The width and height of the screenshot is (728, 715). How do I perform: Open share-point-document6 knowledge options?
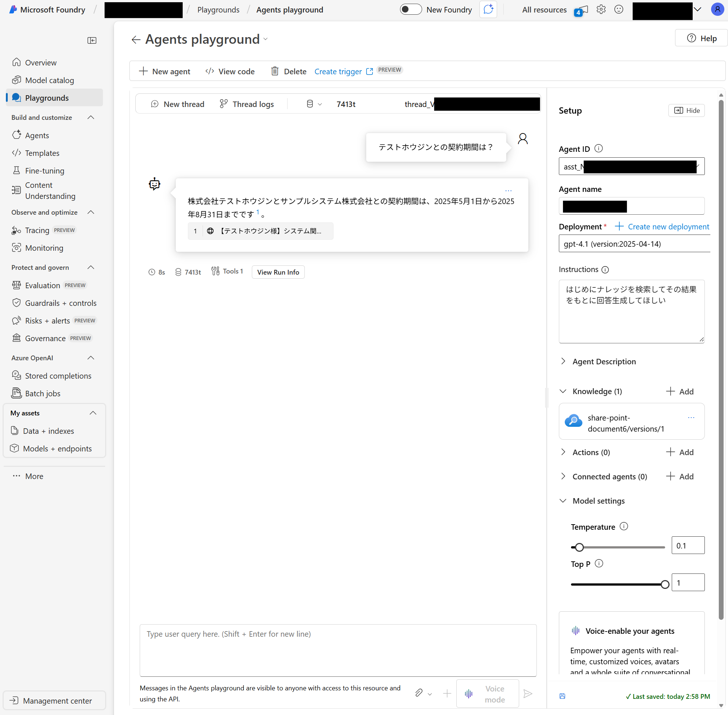pyautogui.click(x=691, y=418)
